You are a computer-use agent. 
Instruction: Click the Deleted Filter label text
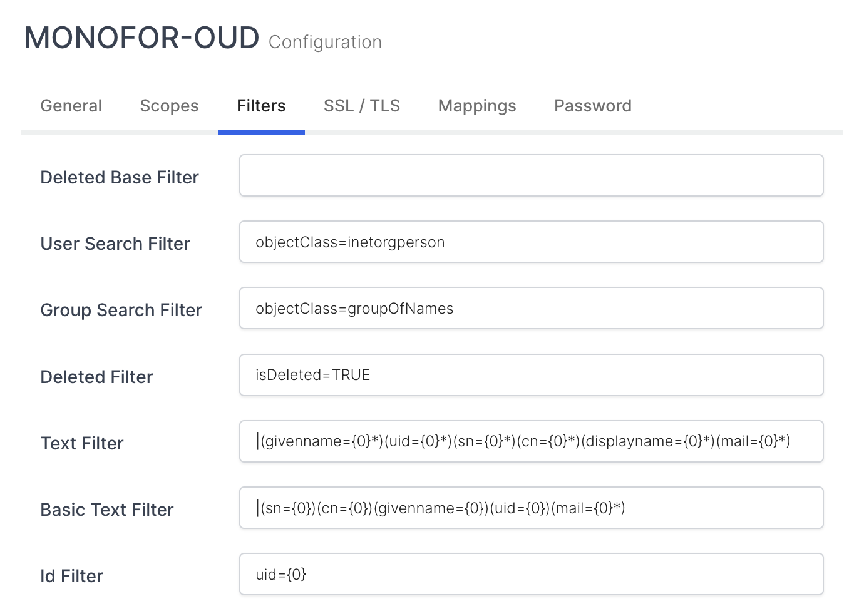tap(96, 377)
